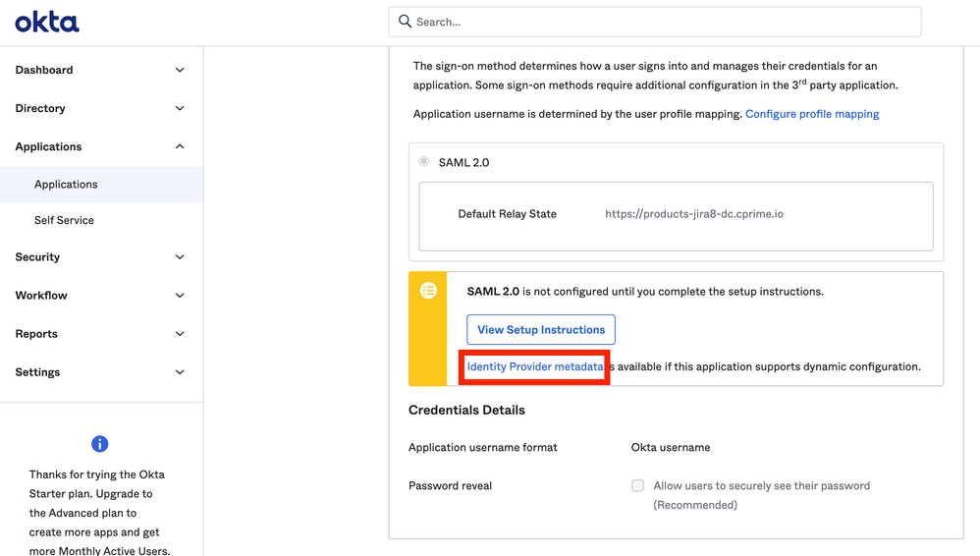This screenshot has height=556, width=980.
Task: Click Application username format label
Action: 482,447
